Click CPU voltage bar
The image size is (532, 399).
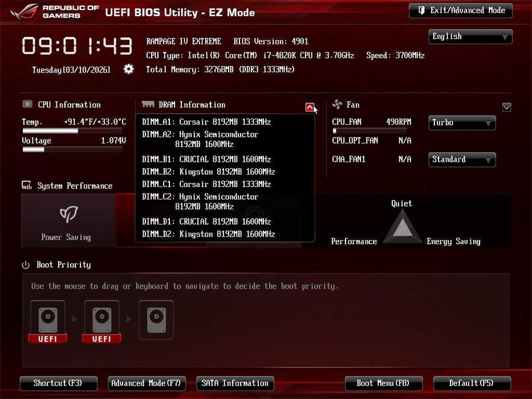72,149
